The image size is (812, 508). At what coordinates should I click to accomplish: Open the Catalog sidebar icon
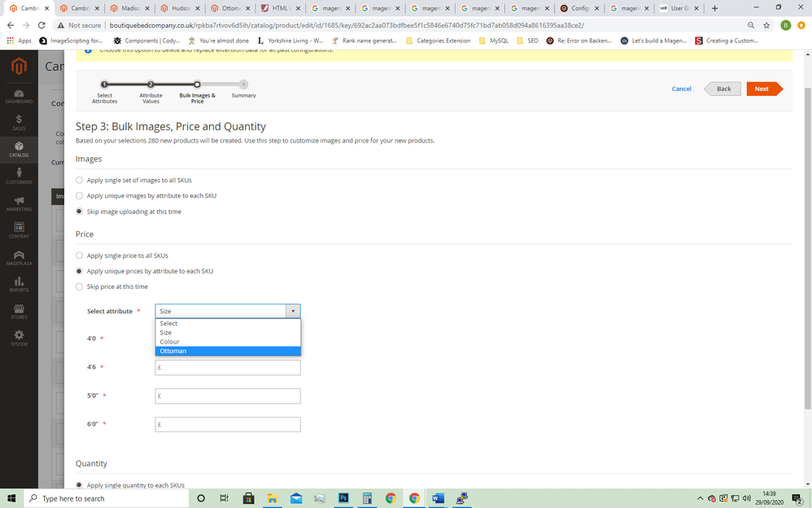click(x=19, y=149)
